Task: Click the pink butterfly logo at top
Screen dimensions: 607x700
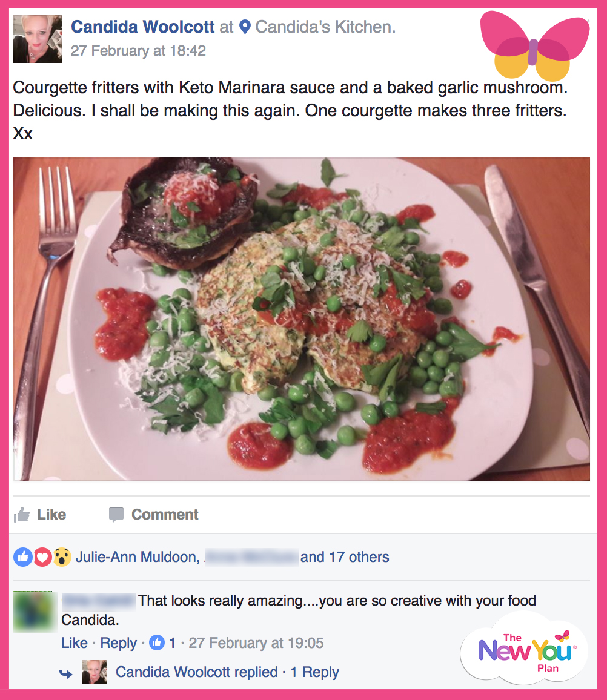Action: (x=535, y=45)
